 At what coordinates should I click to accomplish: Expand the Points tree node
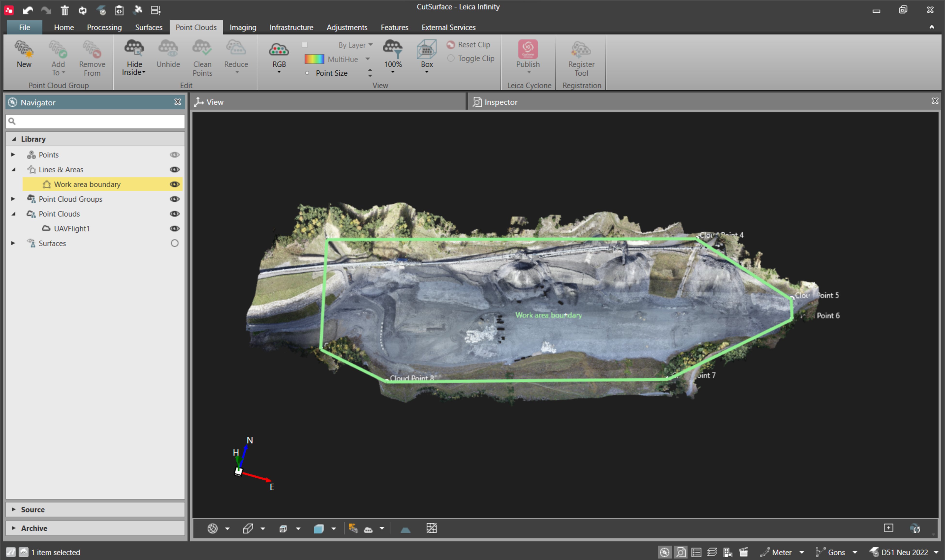pyautogui.click(x=13, y=155)
